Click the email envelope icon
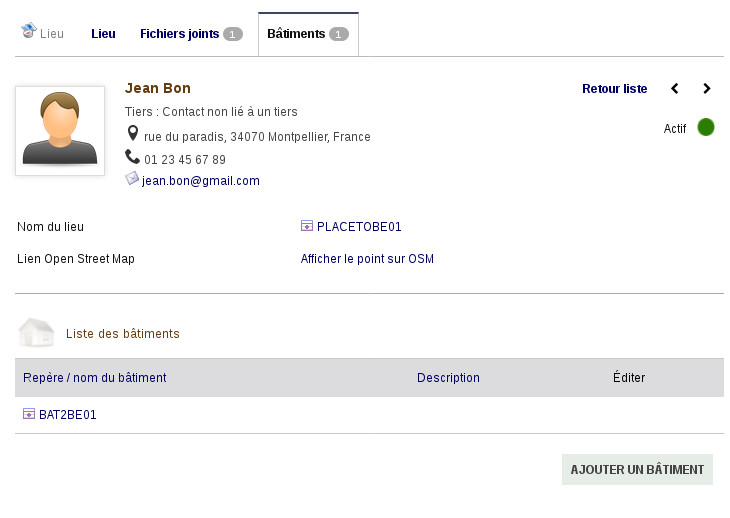Viewport: 730px width, 518px height. [132, 179]
